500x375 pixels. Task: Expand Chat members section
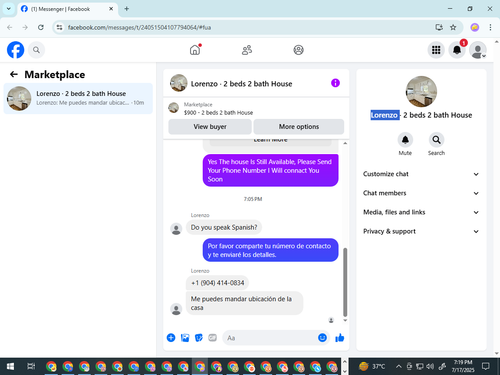(421, 193)
